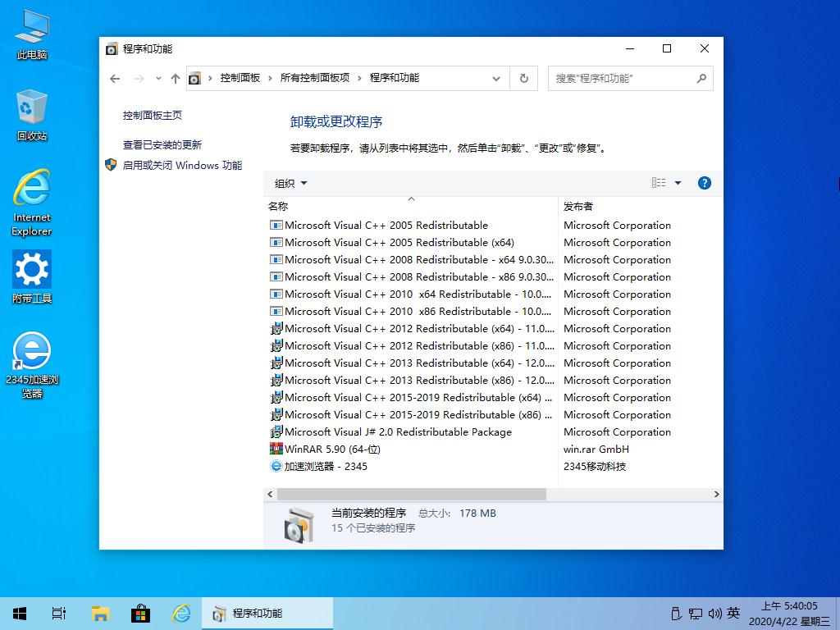Open Microsoft Store from taskbar
Viewport: 840px width, 630px height.
click(140, 614)
